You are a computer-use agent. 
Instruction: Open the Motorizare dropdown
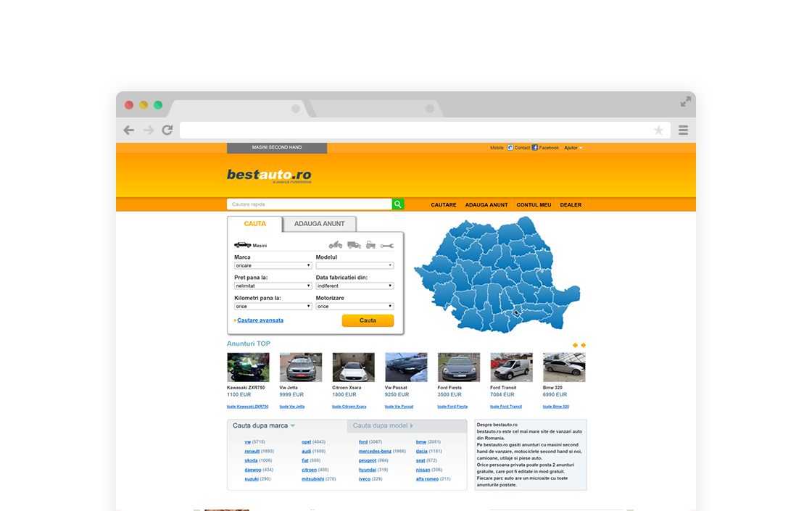(355, 307)
